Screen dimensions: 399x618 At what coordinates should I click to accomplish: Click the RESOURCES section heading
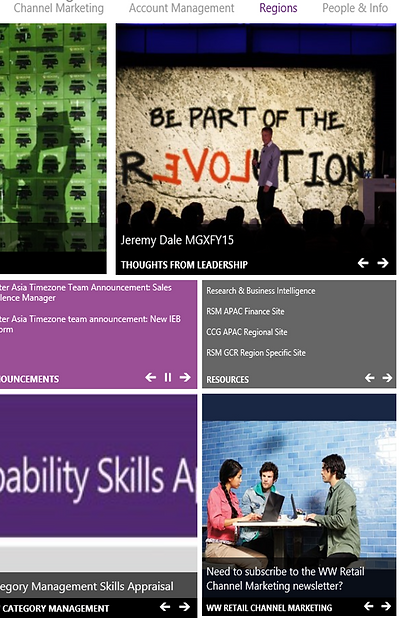tap(227, 380)
